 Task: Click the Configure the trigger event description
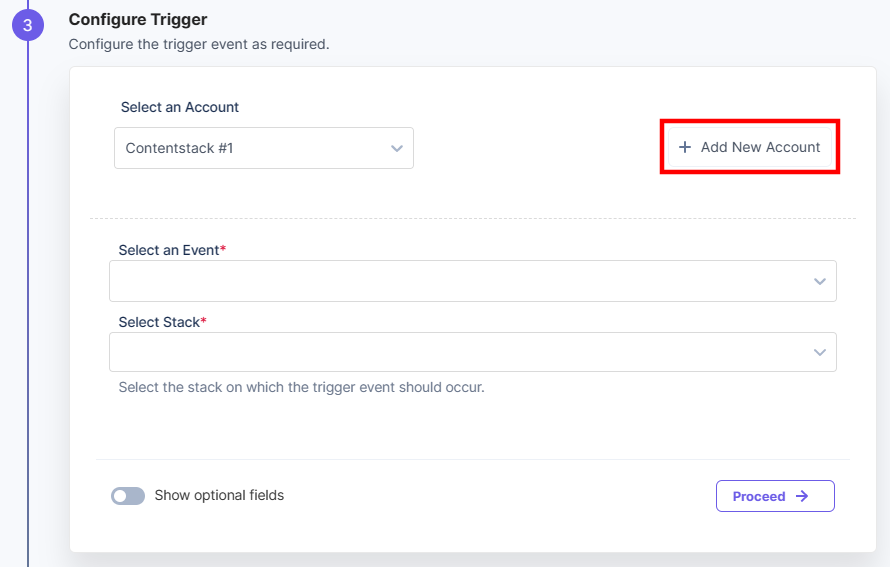click(x=199, y=44)
